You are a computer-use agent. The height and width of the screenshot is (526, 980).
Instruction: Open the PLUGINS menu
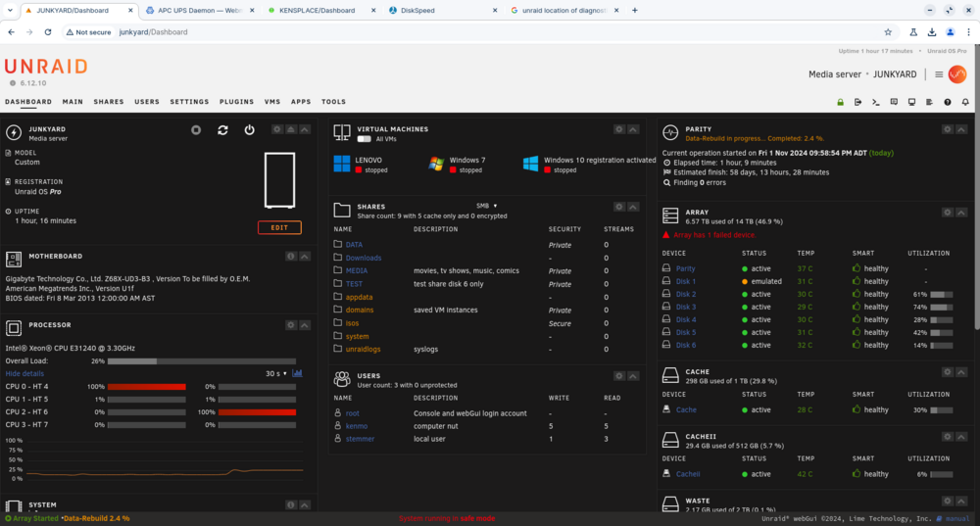[237, 102]
